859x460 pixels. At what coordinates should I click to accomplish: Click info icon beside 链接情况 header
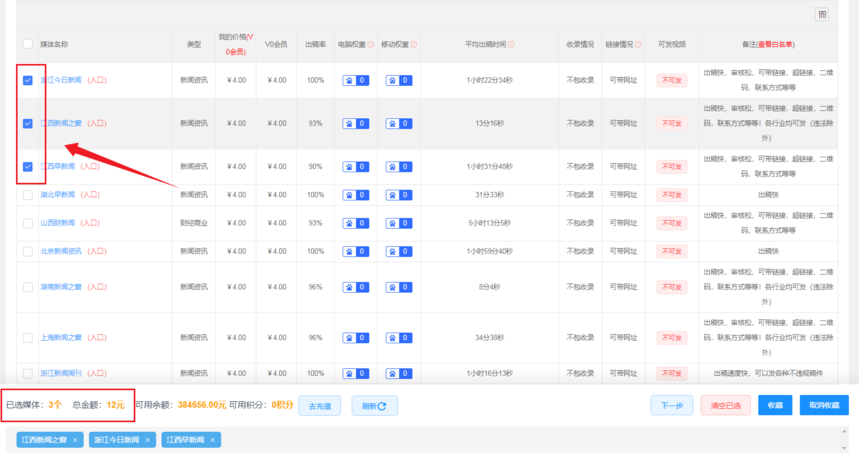pos(638,44)
